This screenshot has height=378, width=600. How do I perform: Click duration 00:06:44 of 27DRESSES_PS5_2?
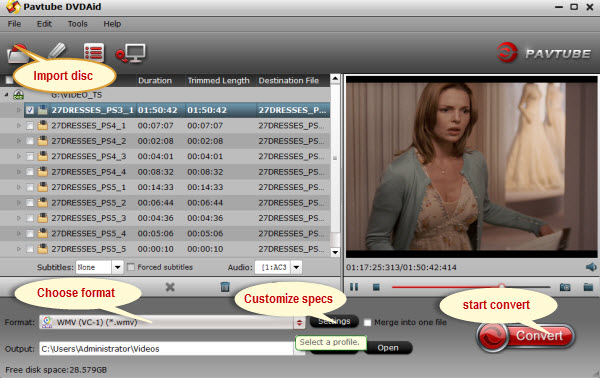155,203
